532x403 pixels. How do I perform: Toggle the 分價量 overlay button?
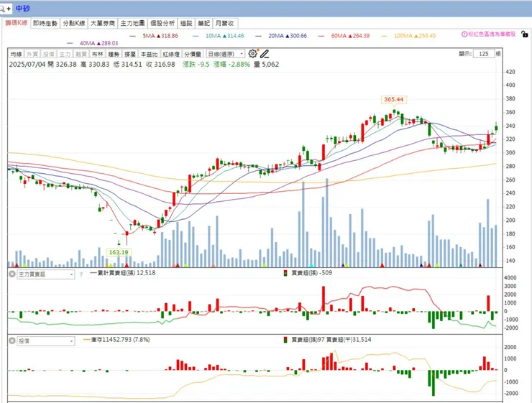[x=193, y=54]
